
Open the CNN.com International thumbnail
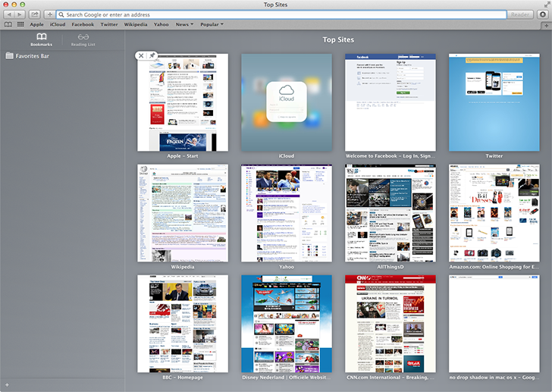point(390,324)
